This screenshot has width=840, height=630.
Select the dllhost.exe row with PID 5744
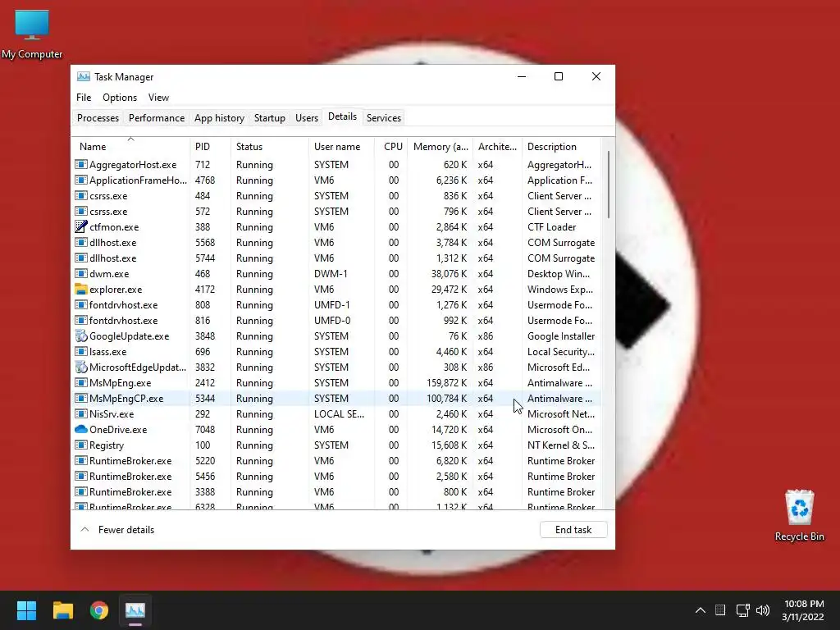(336, 258)
